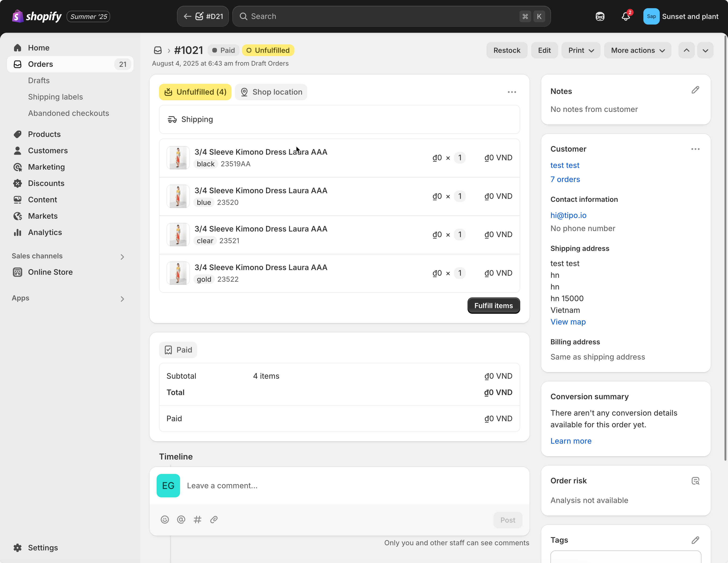
Task: Expand the Apps section
Action: tap(122, 299)
